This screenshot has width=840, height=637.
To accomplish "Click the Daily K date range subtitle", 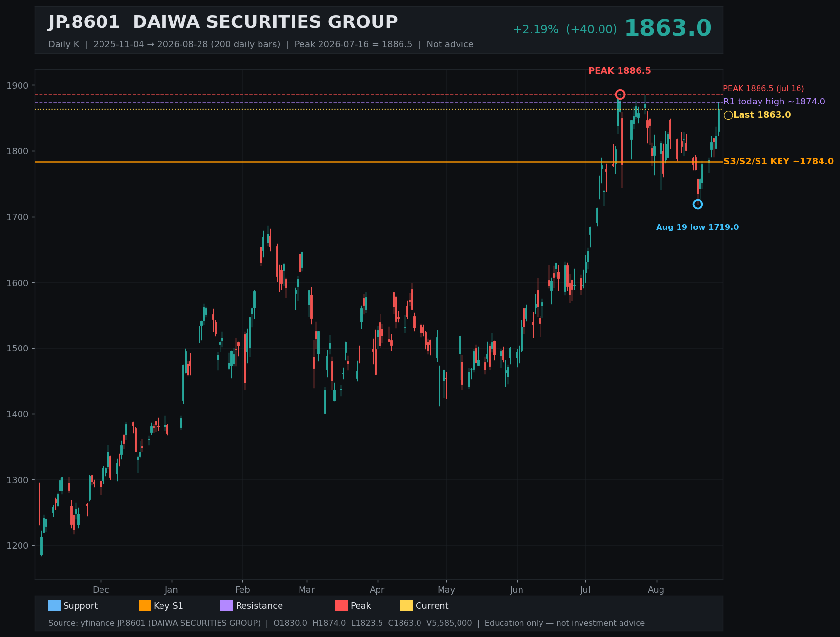I will 261,44.
